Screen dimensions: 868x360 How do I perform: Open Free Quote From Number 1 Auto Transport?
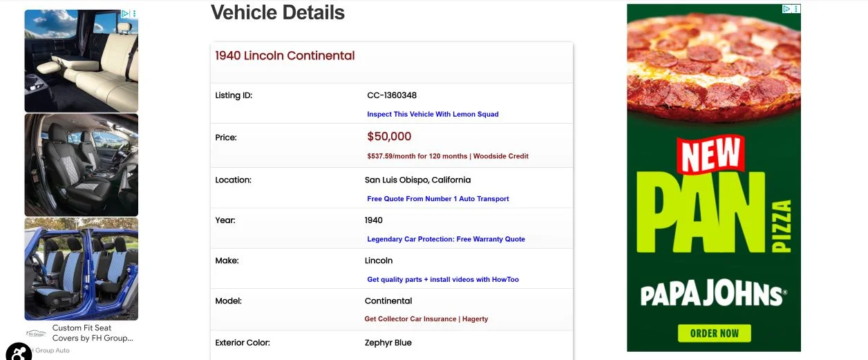437,199
